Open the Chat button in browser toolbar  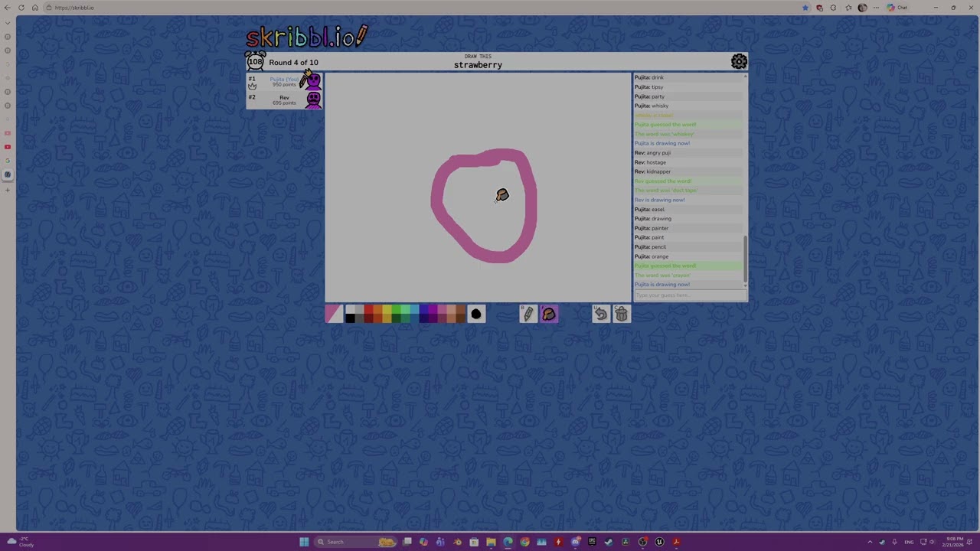pos(897,8)
